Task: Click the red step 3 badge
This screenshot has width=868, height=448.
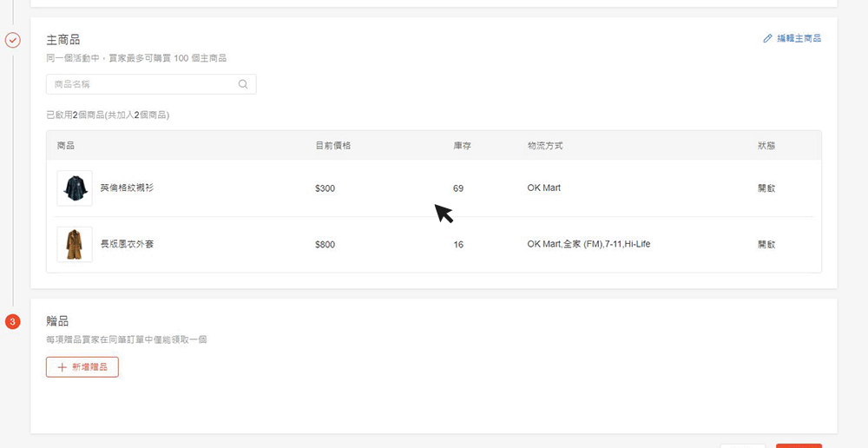Action: (x=13, y=322)
